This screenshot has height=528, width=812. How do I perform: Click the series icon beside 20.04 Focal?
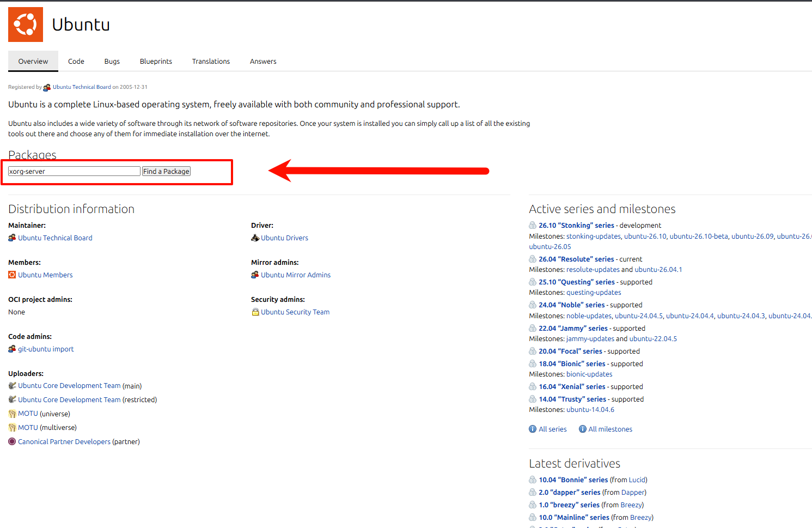[533, 351]
